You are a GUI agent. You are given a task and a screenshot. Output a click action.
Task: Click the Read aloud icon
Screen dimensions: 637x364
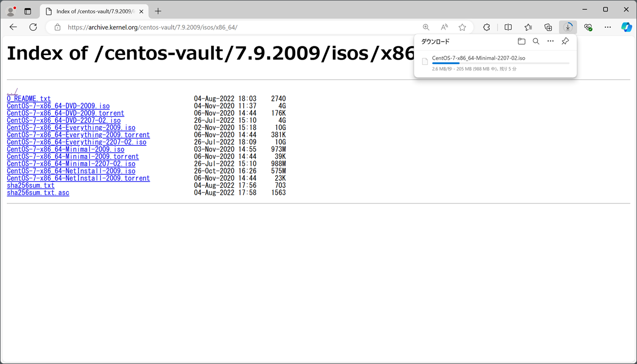[444, 27]
